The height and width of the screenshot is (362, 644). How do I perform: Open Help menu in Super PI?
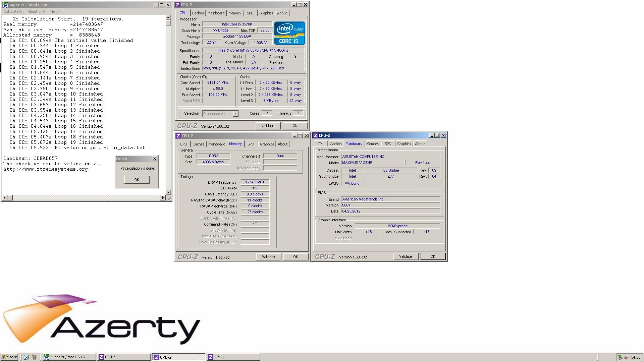click(x=56, y=11)
